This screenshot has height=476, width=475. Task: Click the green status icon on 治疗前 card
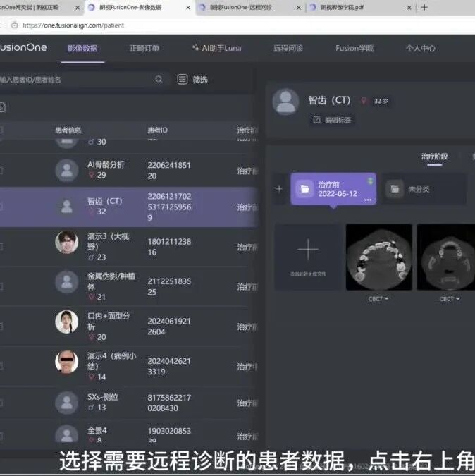pyautogui.click(x=370, y=181)
